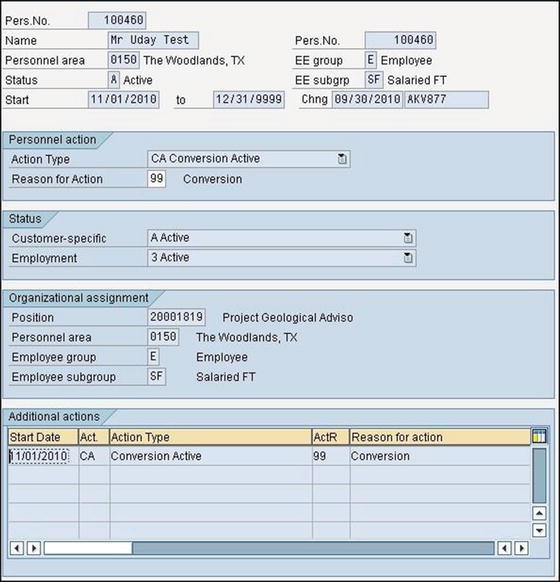The width and height of the screenshot is (560, 582).
Task: Expand the Employment status dropdown
Action: (407, 258)
